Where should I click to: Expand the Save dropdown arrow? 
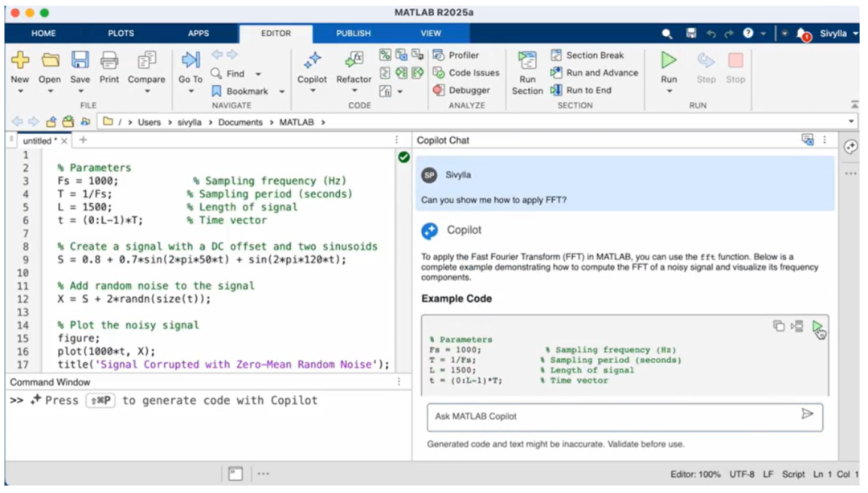(80, 92)
